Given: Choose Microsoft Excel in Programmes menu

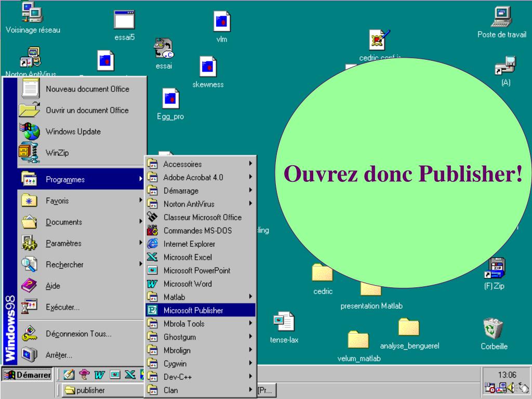Looking at the screenshot, I should point(201,257).
